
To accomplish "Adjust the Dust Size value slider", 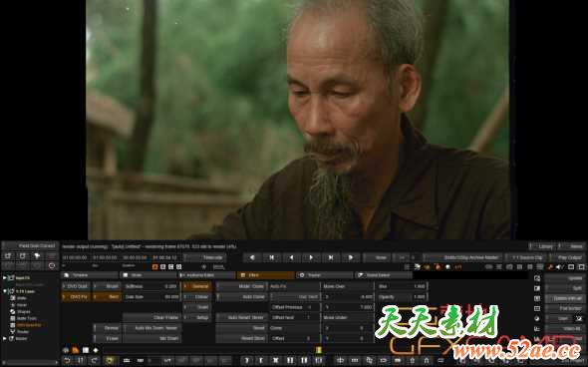I will pos(151,297).
